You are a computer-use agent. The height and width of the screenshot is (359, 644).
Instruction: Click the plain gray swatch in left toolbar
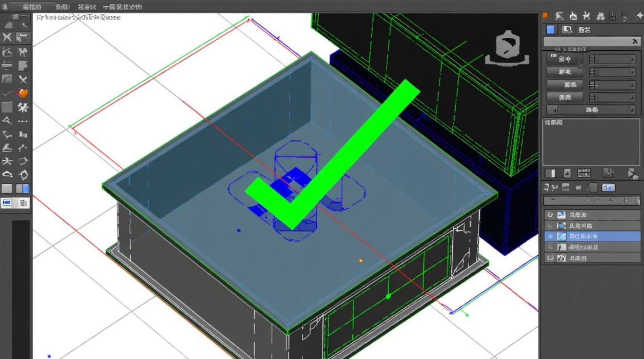point(7,189)
